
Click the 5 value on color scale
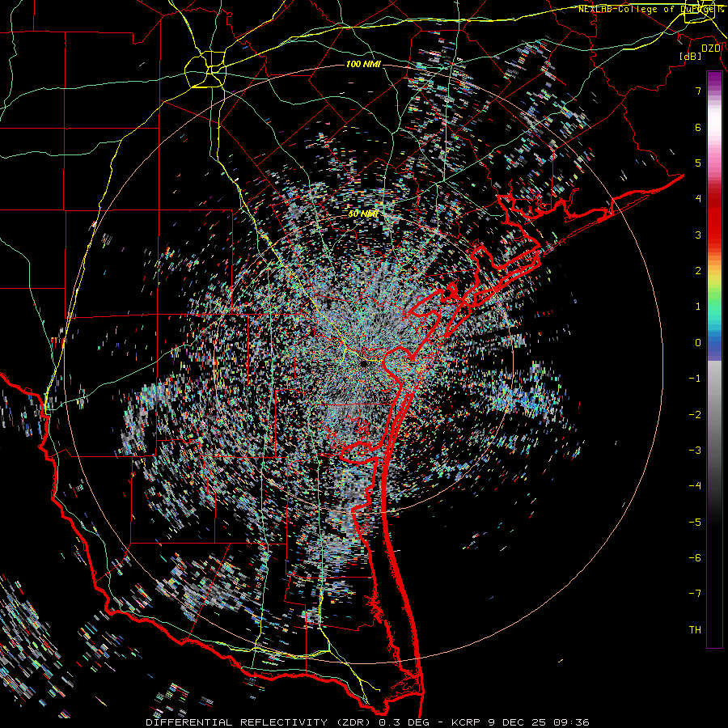[698, 163]
